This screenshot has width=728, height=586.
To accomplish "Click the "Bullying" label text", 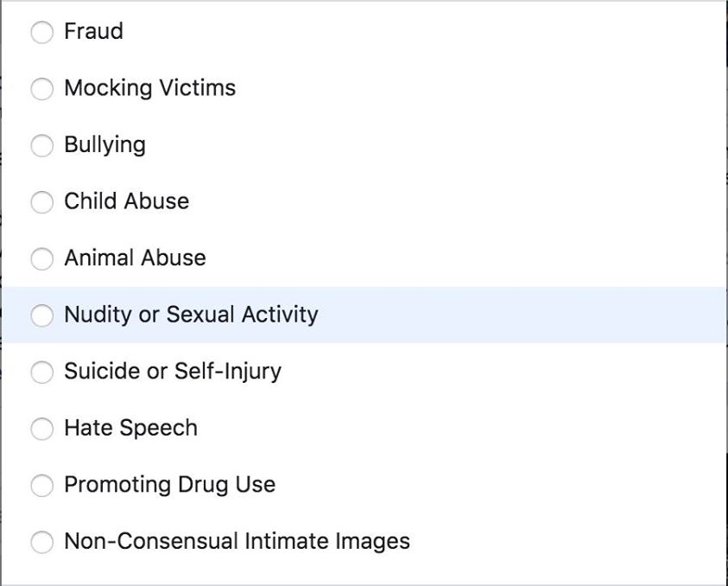I will click(x=104, y=145).
